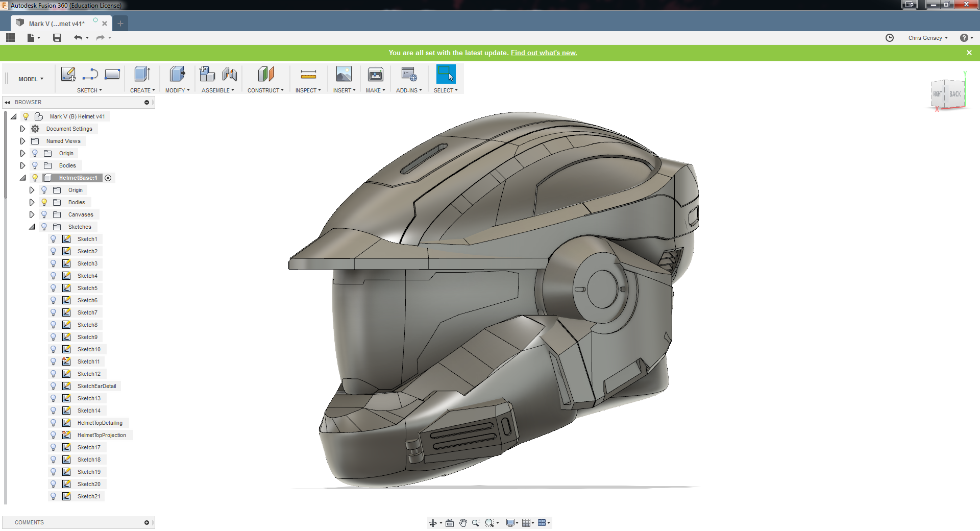
Task: Open the CONSTRUCT menu
Action: pyautogui.click(x=265, y=90)
